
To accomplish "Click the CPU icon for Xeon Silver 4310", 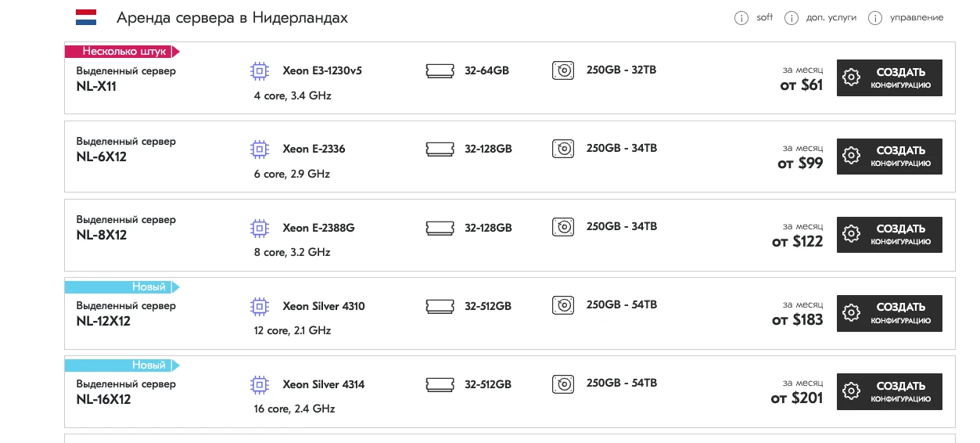I will click(259, 306).
